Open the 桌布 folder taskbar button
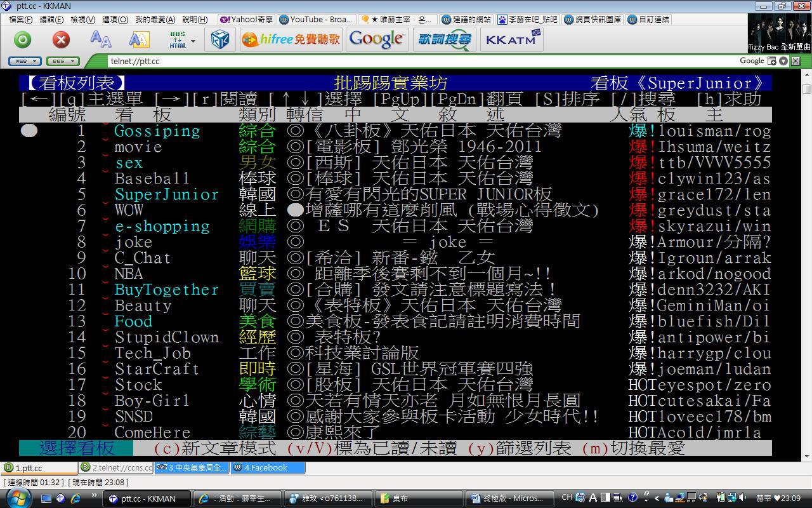 417,498
